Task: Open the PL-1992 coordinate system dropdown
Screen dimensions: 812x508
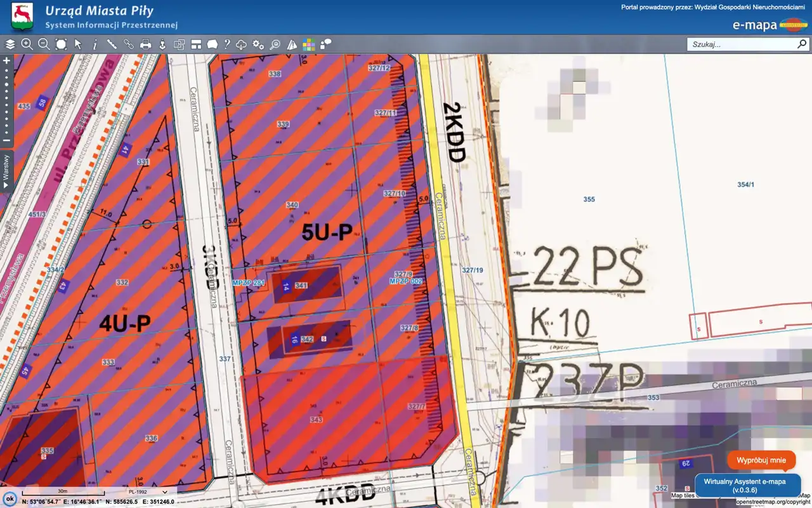Action: pos(148,491)
